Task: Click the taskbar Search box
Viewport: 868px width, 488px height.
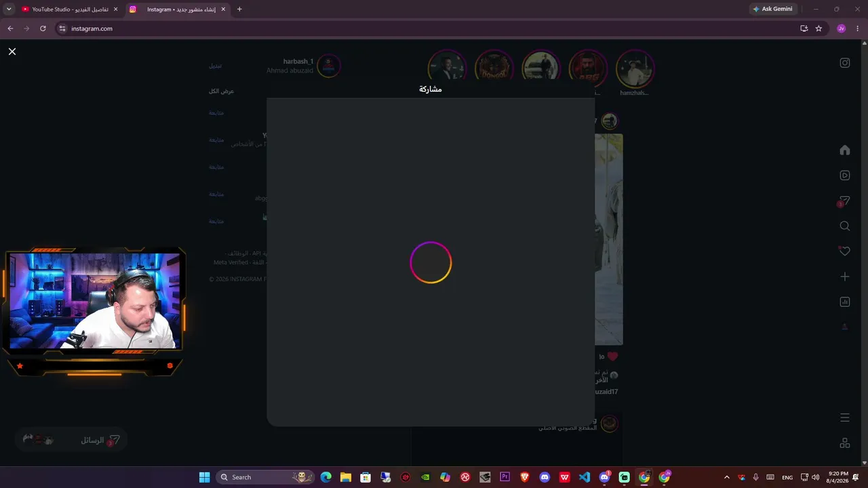Action: coord(266,477)
